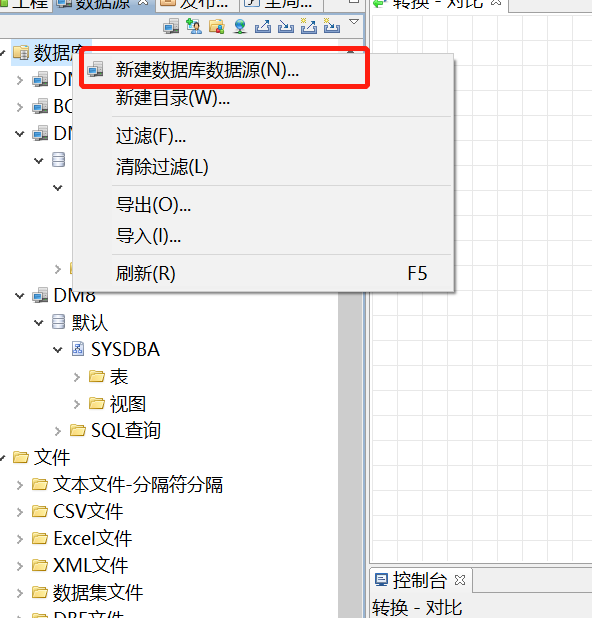
Task: Click the folder icon beside SQL查询
Action: pos(78,430)
